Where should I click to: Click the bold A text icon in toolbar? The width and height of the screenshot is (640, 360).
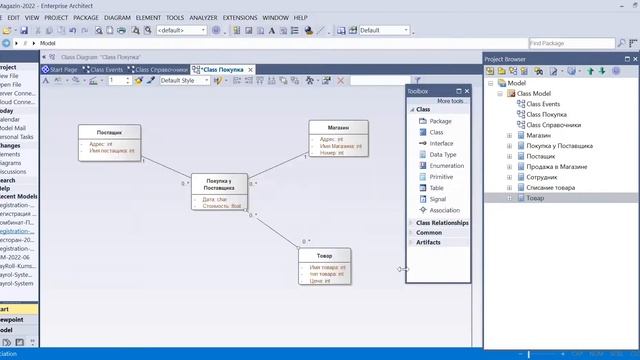pyautogui.click(x=272, y=30)
